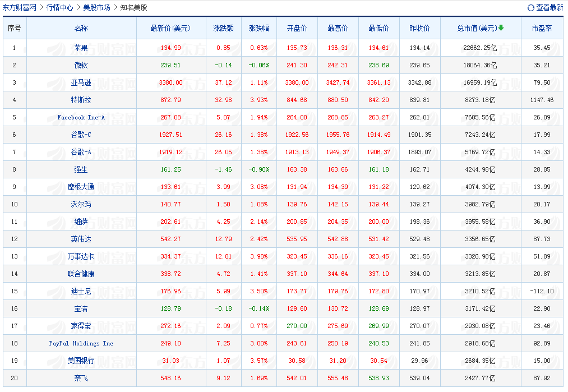Click Tesla's P/E value 1147.46
The width and height of the screenshot is (568, 392).
pos(542,100)
